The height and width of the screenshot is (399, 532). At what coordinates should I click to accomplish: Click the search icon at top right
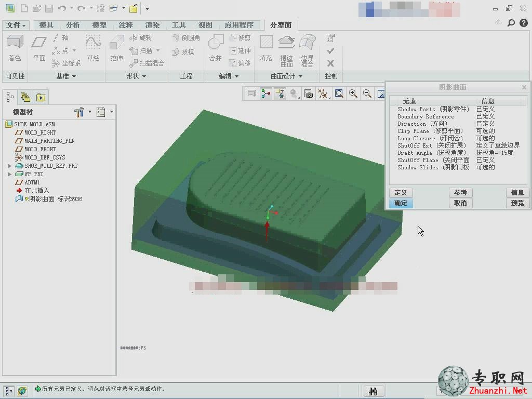pyautogui.click(x=511, y=23)
